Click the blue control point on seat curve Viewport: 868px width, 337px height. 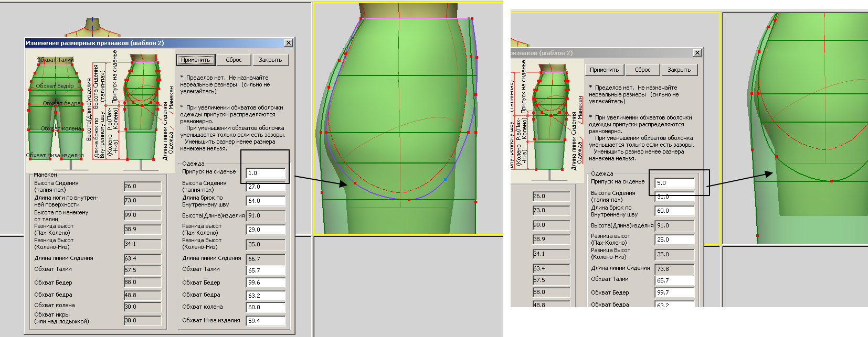[446, 179]
